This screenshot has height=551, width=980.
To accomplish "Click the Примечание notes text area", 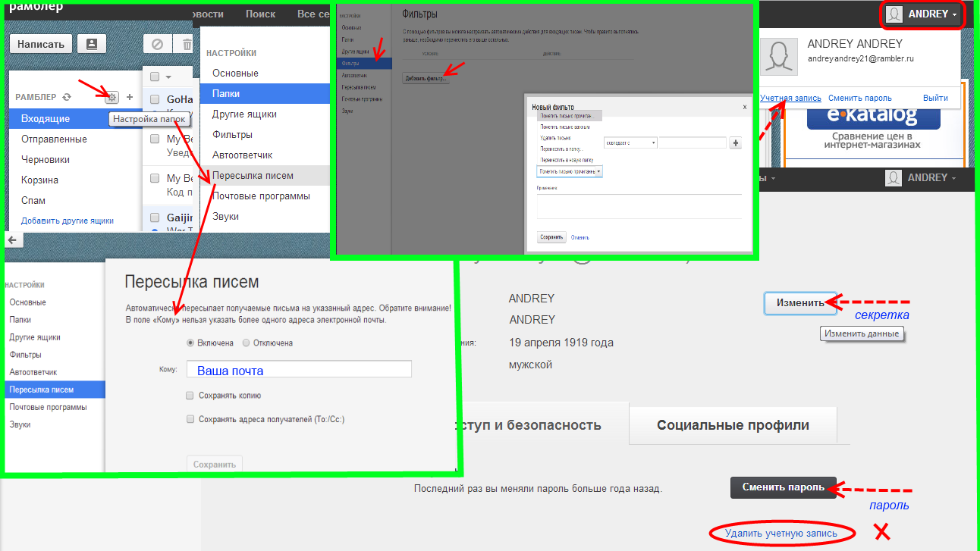I will point(639,207).
